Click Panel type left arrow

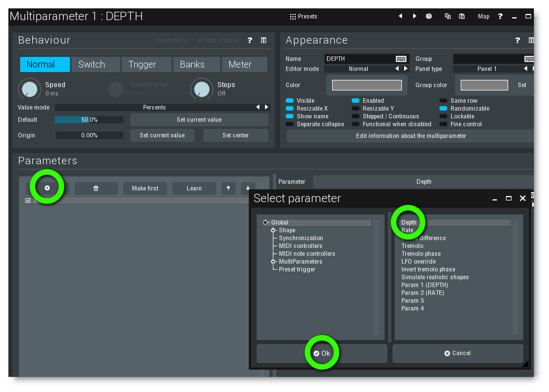[525, 69]
